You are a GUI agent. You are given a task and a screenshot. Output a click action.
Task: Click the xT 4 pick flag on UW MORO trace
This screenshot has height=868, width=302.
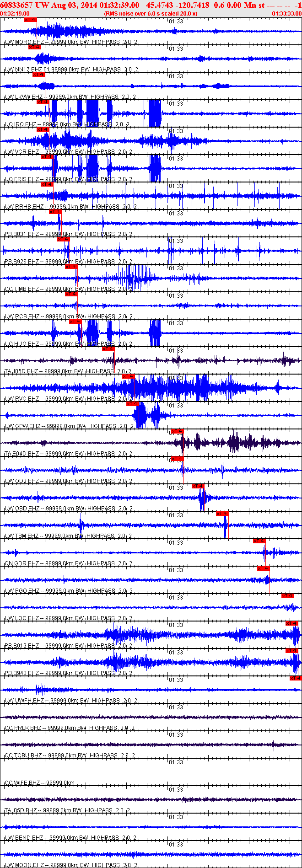point(31,20)
